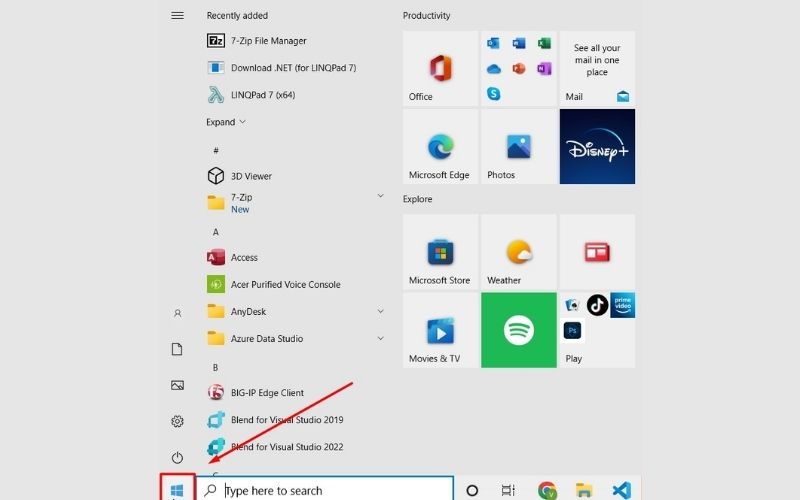Open Photoshop icon in Play folder
The height and width of the screenshot is (500, 800).
point(572,331)
